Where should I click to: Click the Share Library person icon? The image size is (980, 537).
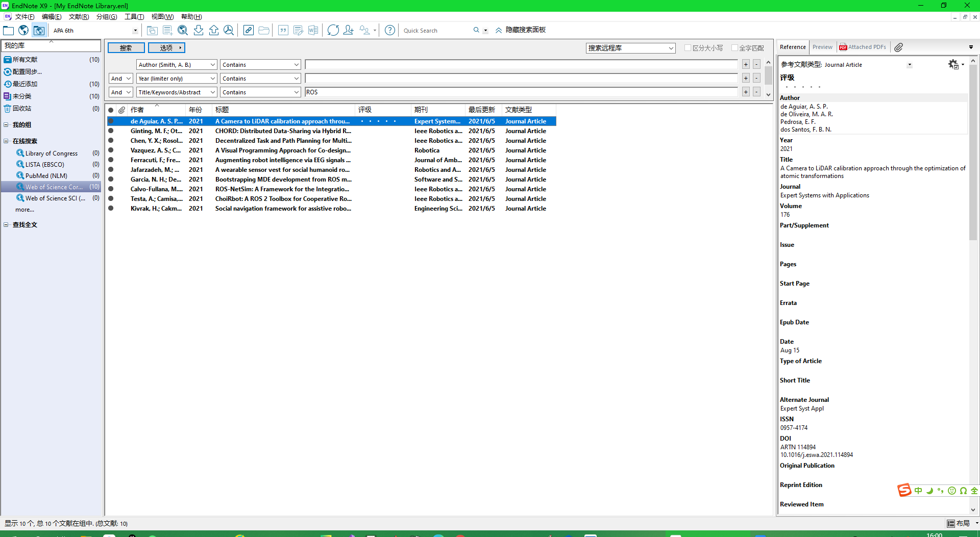click(x=349, y=31)
